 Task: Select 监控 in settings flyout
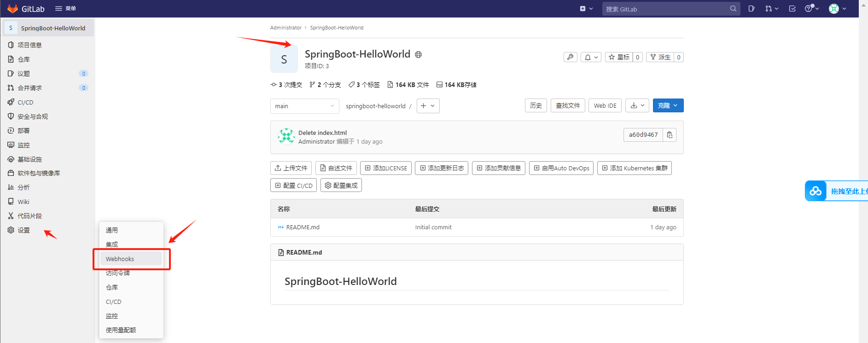pyautogui.click(x=131, y=316)
